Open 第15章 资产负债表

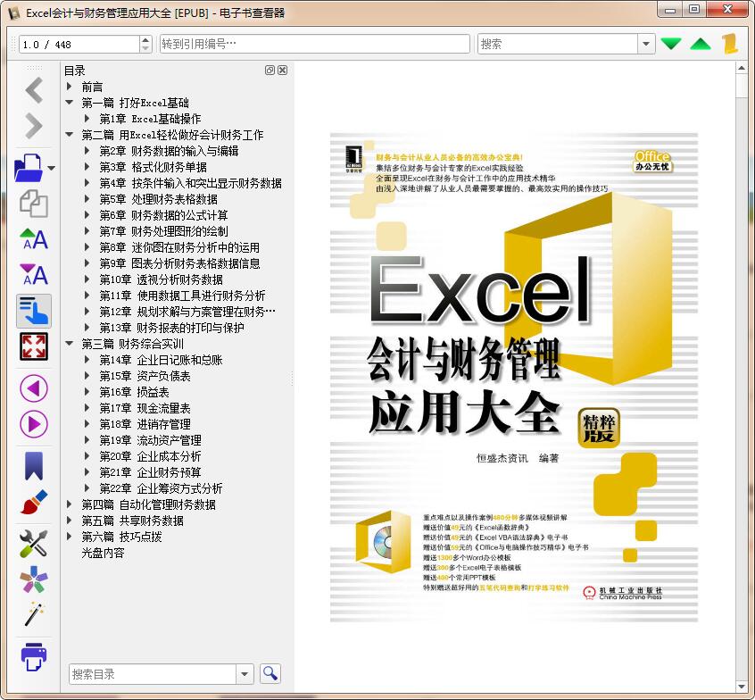145,376
